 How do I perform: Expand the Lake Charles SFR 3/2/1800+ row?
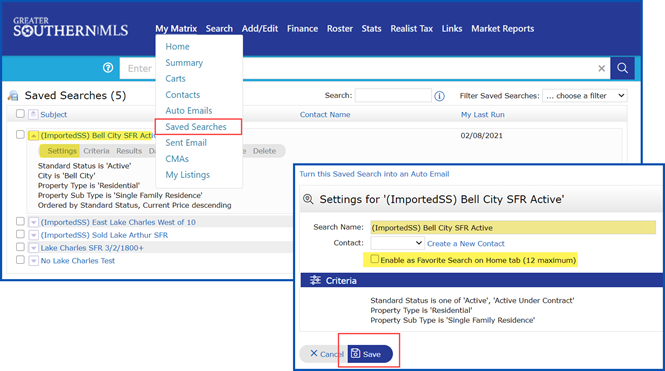pos(34,248)
